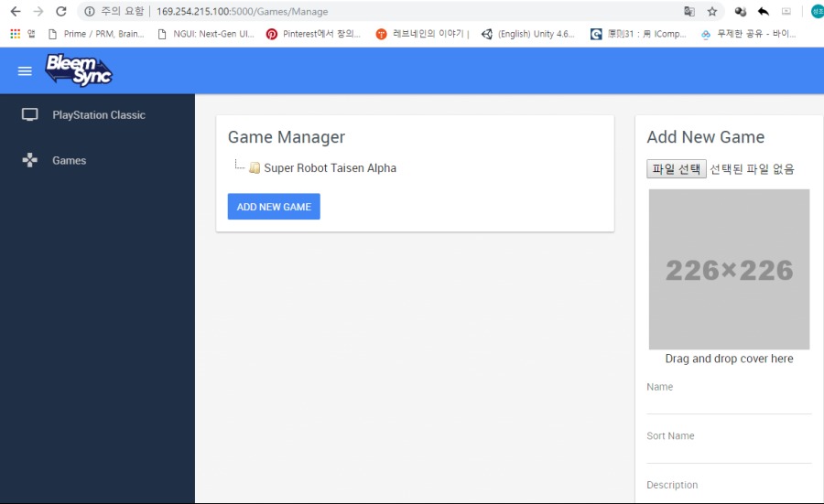Open the NGUI: Next-Gen UI bookmark
The height and width of the screenshot is (504, 824).
tap(206, 34)
